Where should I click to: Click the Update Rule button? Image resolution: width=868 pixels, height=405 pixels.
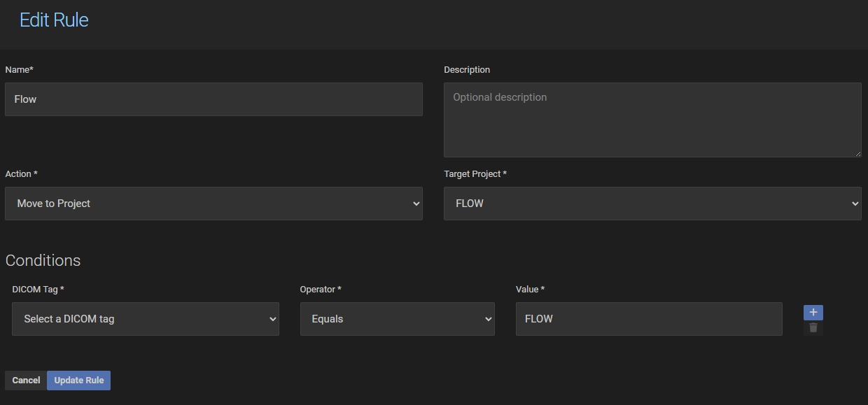[x=78, y=381]
